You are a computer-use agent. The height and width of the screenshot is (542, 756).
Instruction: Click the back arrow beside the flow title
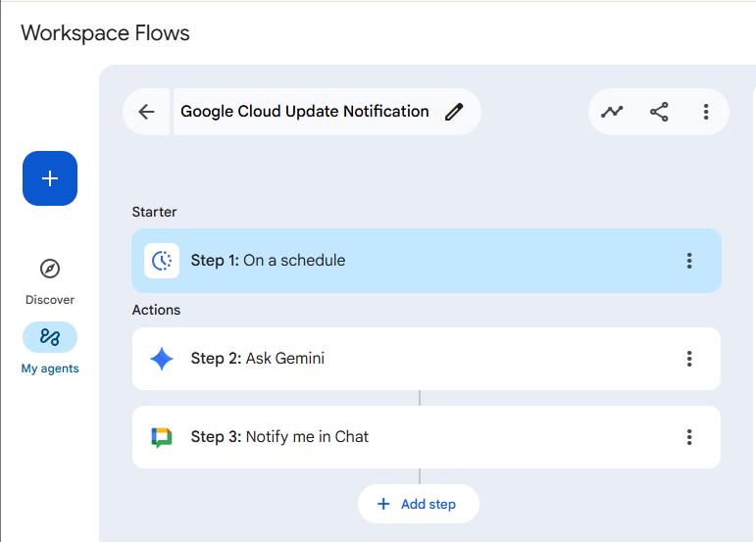click(147, 112)
